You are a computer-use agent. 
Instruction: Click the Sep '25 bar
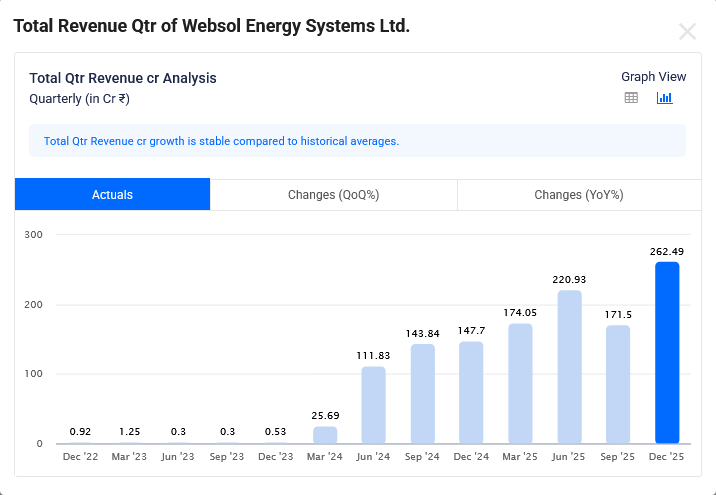click(x=618, y=384)
